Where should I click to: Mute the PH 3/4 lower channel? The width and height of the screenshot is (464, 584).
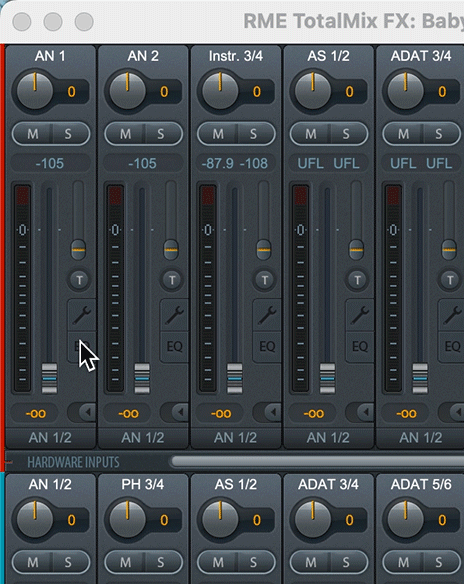(x=125, y=562)
